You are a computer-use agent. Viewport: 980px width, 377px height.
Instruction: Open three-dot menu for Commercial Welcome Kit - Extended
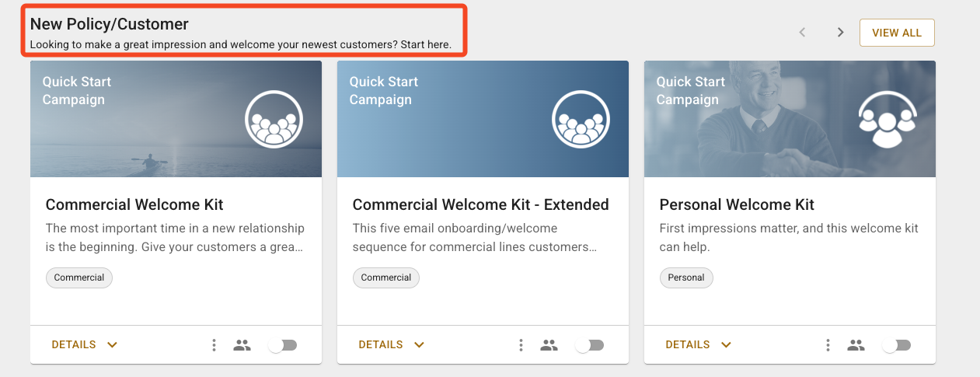click(521, 345)
